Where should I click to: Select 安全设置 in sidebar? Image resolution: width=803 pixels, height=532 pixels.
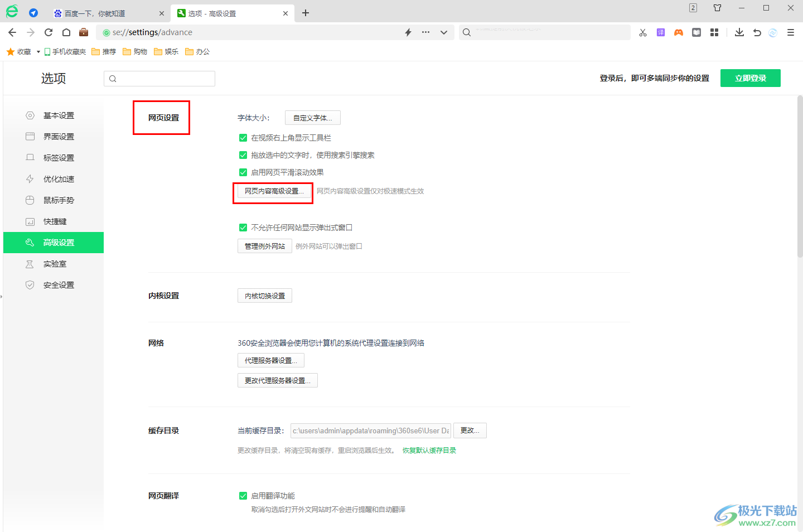click(54, 285)
